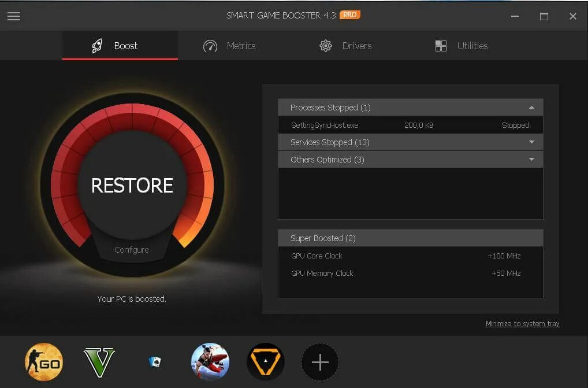Select the GPU Core Clock row
This screenshot has height=388, width=588.
411,256
